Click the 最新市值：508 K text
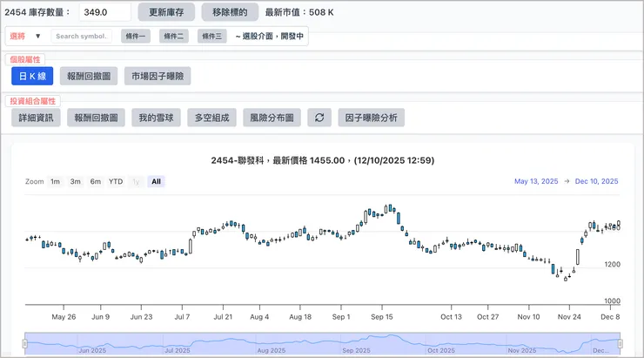The height and width of the screenshot is (358, 644). [x=299, y=12]
